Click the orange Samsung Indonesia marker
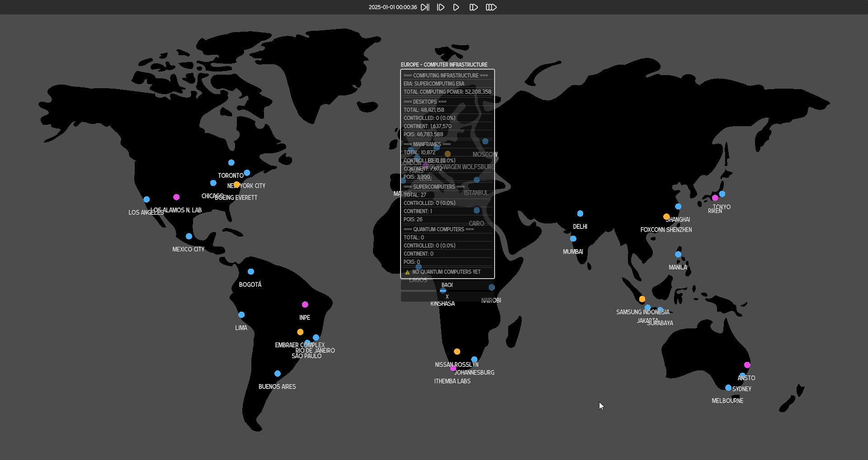Screen dimensions: 868x460 [x=642, y=299]
